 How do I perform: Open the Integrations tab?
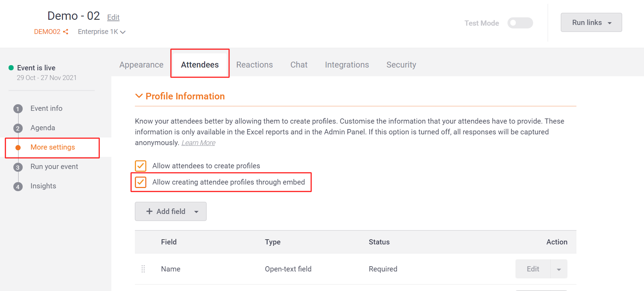tap(347, 65)
